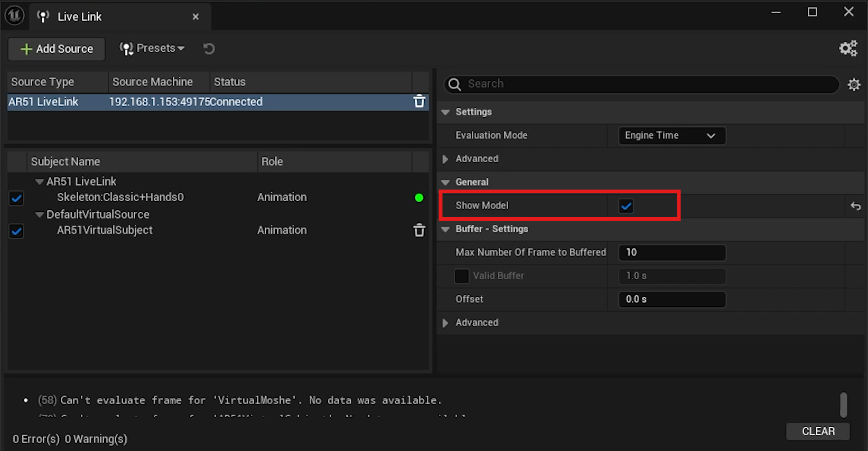The width and height of the screenshot is (868, 451).
Task: Minimize the Live Link window
Action: (776, 12)
